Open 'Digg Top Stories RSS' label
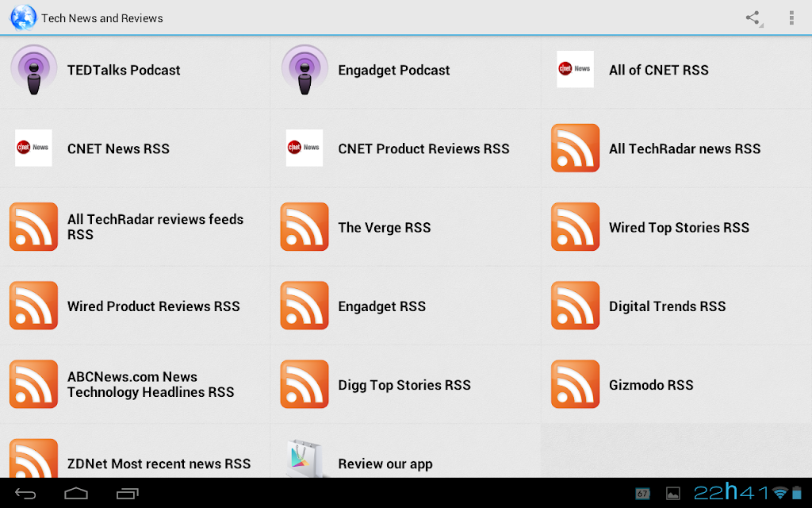Viewport: 812px width, 508px height. click(x=404, y=386)
